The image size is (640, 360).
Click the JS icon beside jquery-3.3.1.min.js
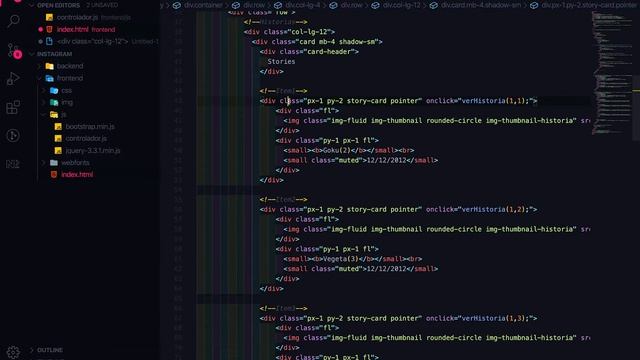(58, 151)
